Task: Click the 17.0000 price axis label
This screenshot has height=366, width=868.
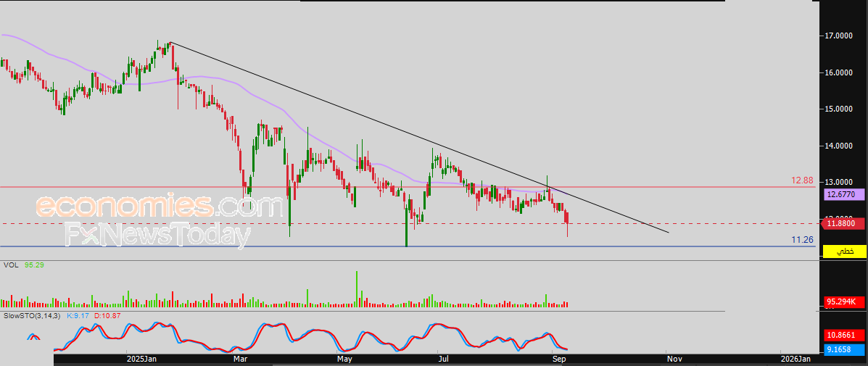Action: pyautogui.click(x=838, y=36)
